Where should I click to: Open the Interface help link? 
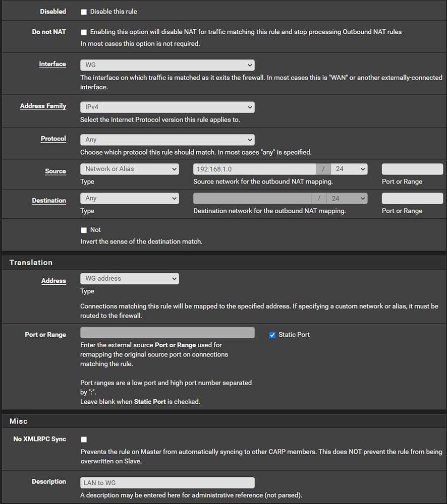(x=53, y=64)
